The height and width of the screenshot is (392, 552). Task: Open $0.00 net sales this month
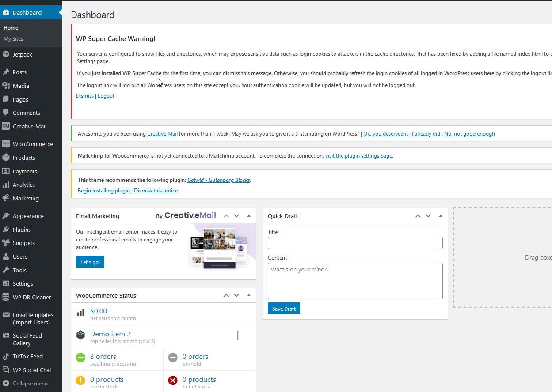click(99, 311)
